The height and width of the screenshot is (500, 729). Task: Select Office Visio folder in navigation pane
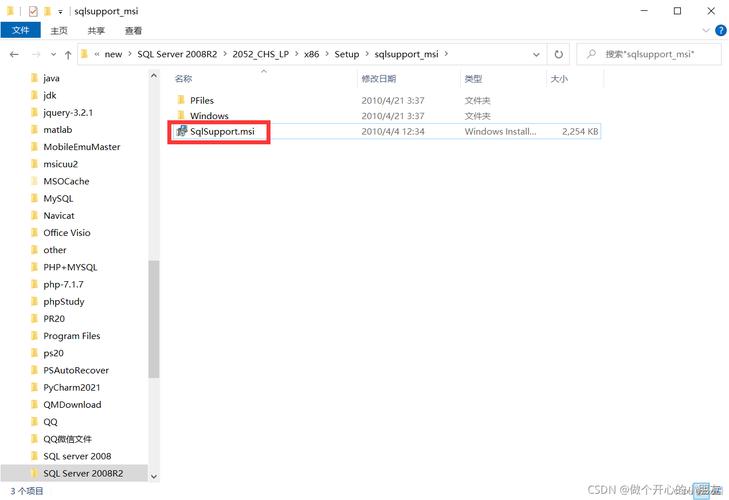[x=66, y=233]
